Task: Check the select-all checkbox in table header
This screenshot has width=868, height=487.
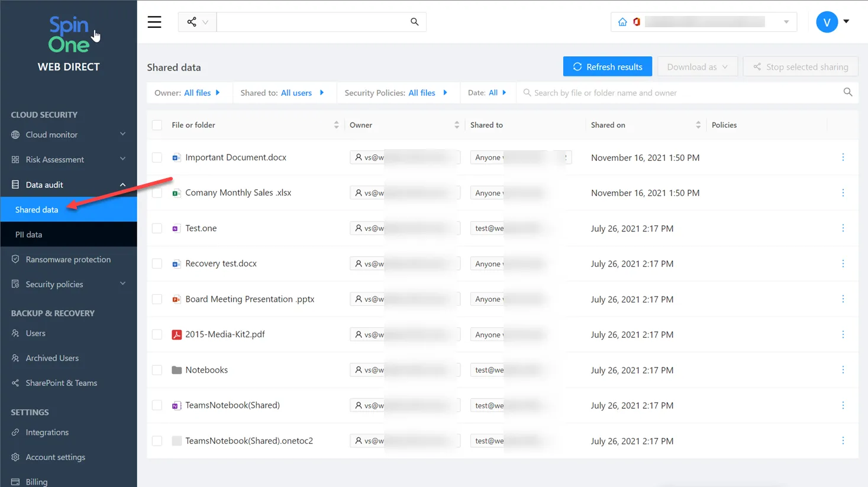Action: (157, 125)
